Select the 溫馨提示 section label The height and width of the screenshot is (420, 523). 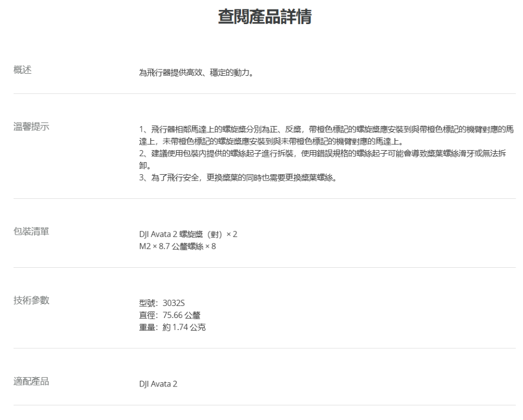[31, 127]
